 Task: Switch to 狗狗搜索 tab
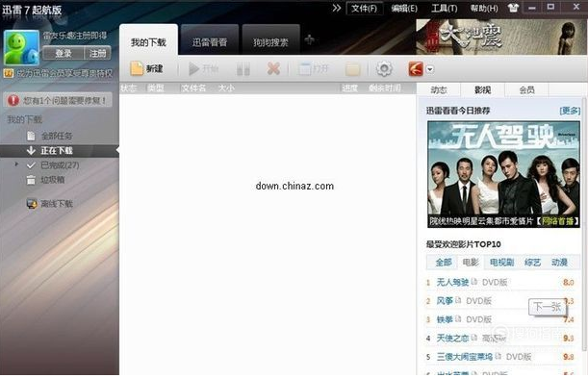(270, 41)
